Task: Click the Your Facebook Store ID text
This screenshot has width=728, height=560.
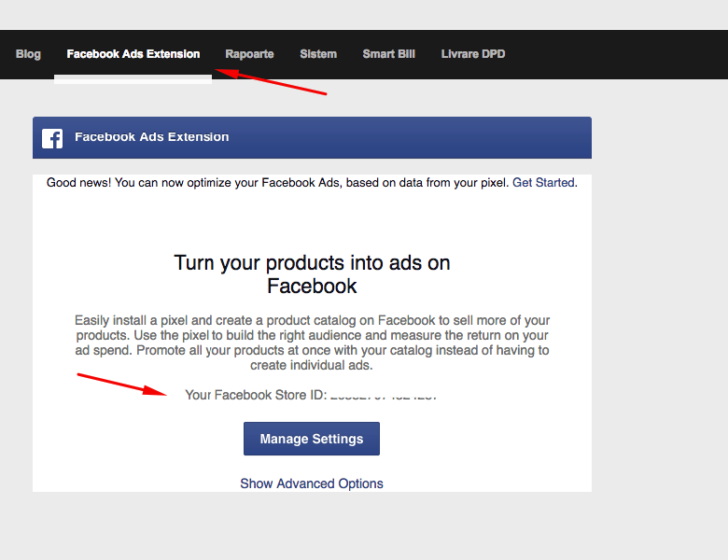Action: pyautogui.click(x=311, y=395)
